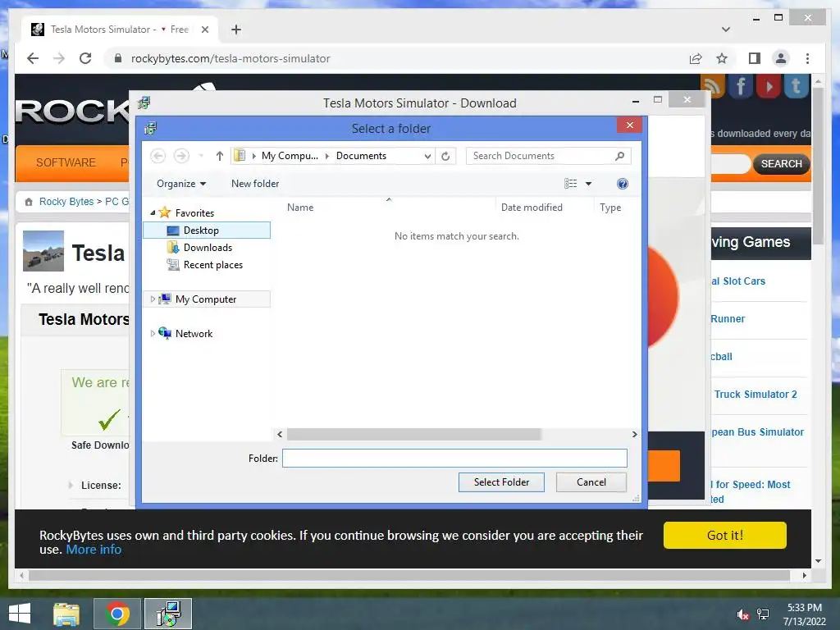
Task: Open the view options dropdown arrow
Action: 588,184
